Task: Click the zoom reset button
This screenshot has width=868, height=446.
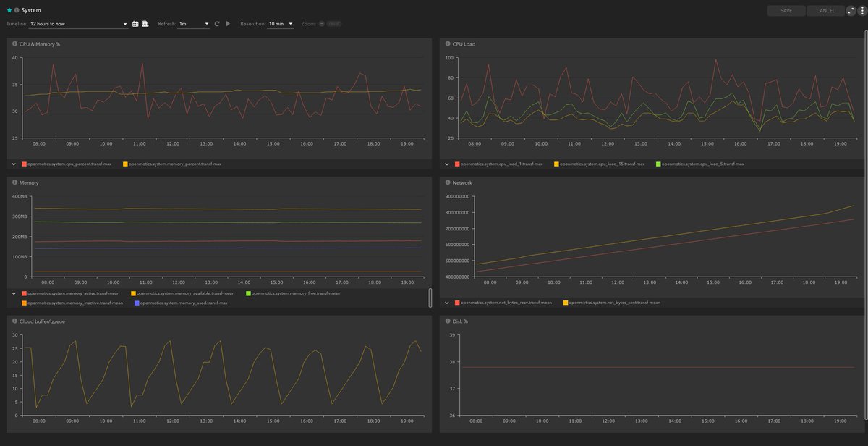Action: click(334, 24)
